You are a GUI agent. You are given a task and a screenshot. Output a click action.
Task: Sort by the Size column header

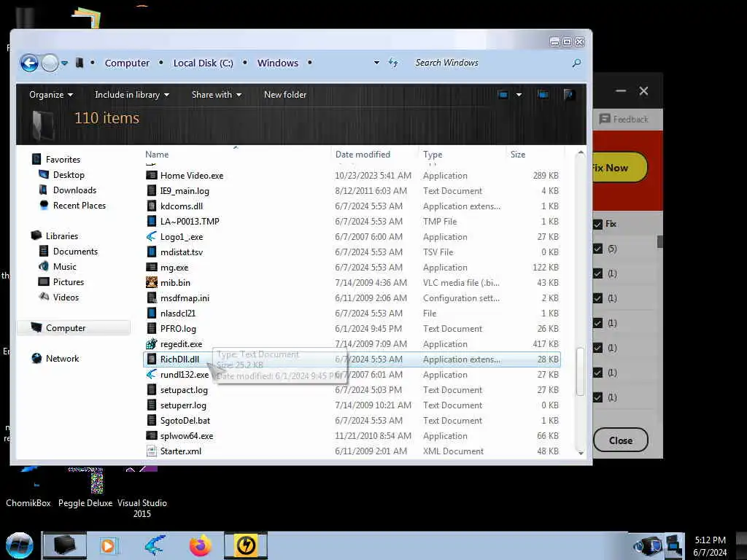click(518, 155)
